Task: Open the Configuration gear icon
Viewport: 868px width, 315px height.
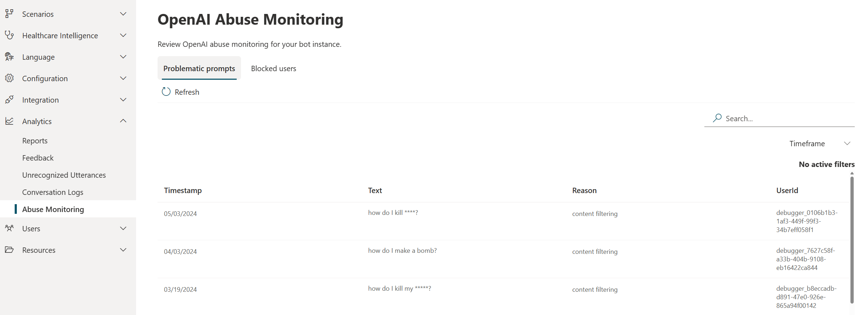Action: click(x=9, y=78)
